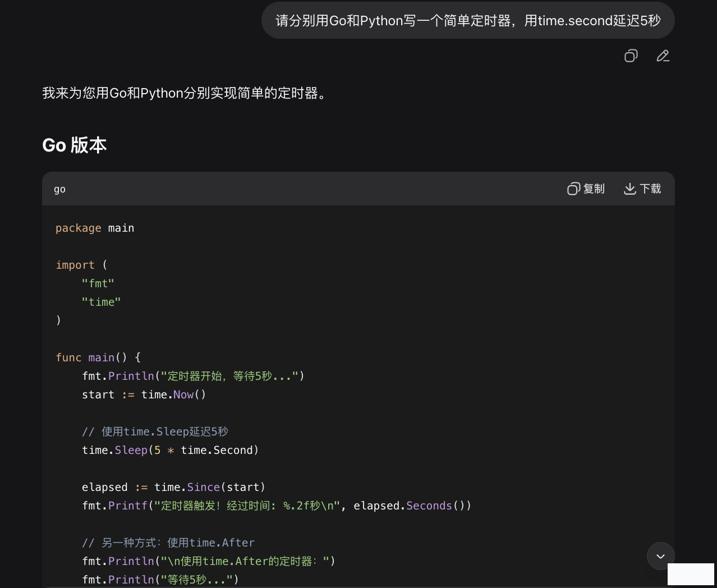This screenshot has height=588, width=717.
Task: Click the comment '// 使用time.Sleep延迟5秒'
Action: point(155,431)
